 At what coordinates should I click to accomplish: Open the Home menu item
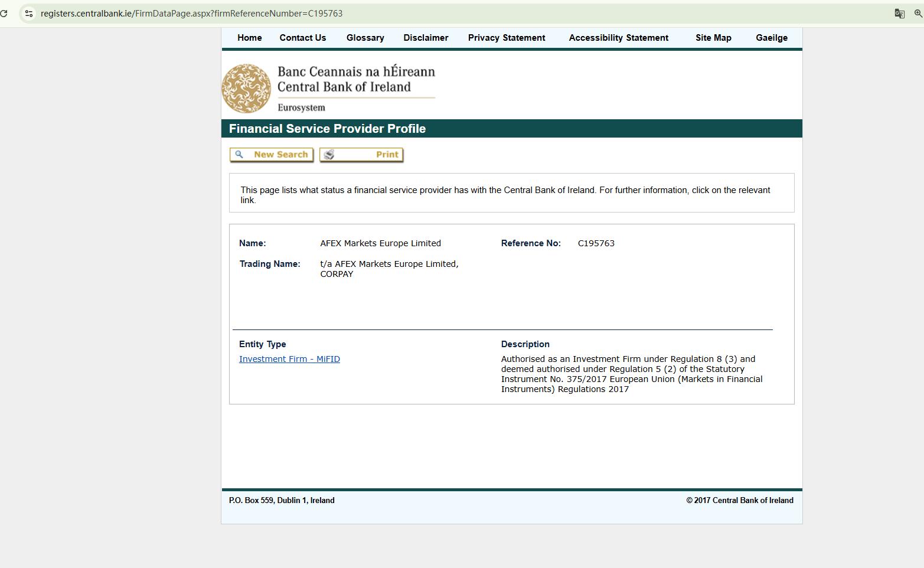250,38
